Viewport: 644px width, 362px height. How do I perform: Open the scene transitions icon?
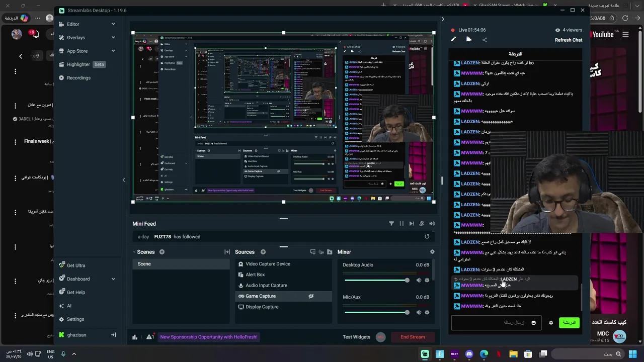[227, 252]
